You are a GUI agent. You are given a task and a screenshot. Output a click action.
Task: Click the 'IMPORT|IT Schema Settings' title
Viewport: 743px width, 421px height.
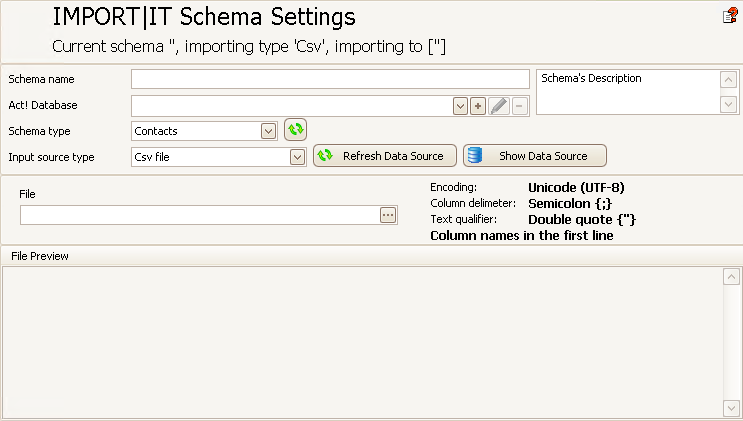point(204,17)
